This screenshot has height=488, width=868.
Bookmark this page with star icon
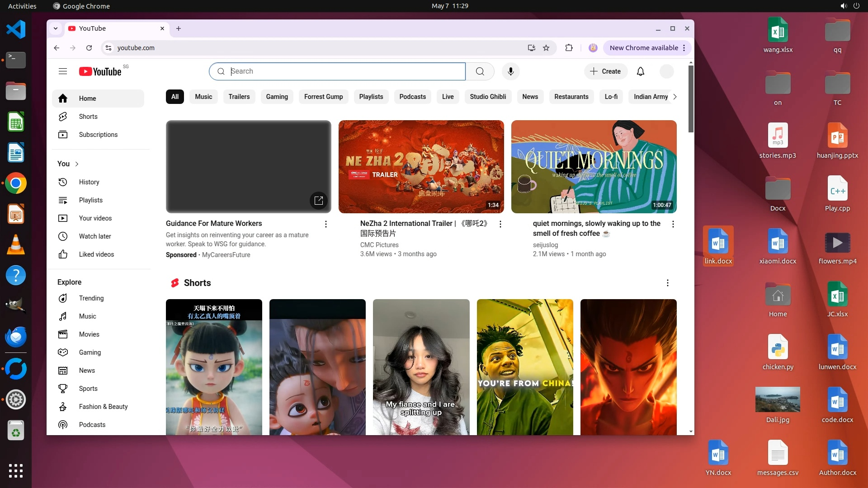[x=546, y=48]
